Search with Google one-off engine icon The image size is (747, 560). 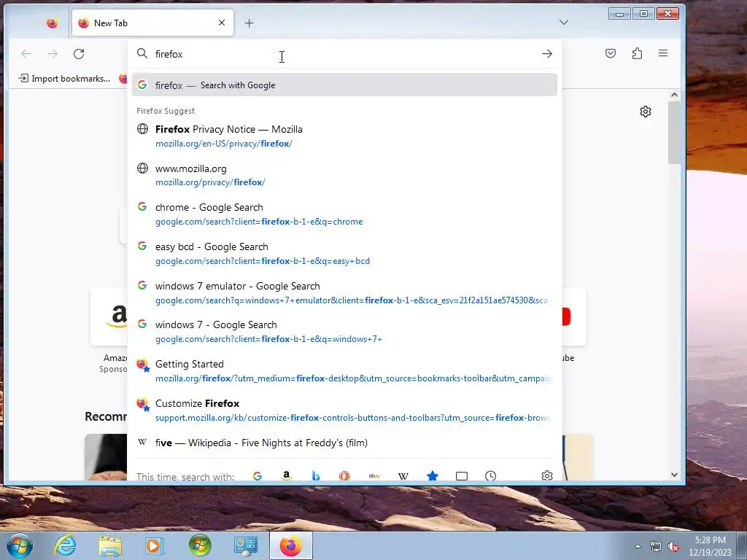point(258,475)
